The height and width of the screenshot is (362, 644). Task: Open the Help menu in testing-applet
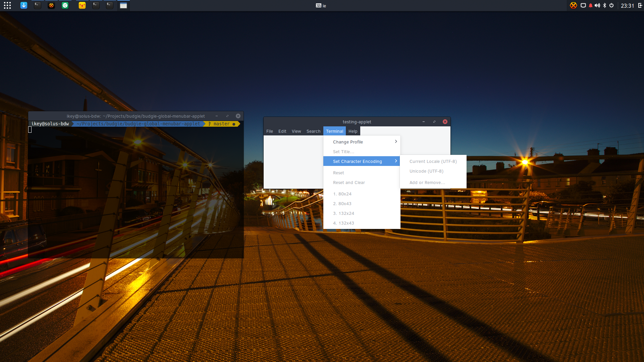pyautogui.click(x=353, y=131)
